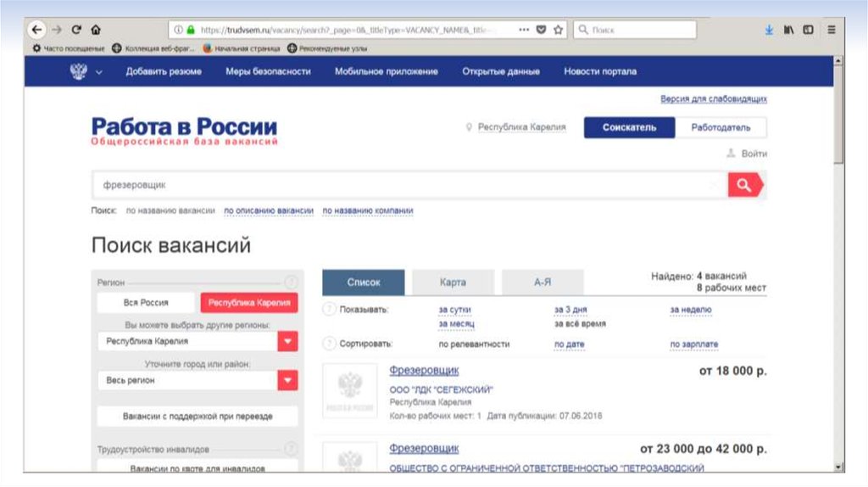Open the Downloads arrow icon
The image size is (868, 487).
pos(769,30)
